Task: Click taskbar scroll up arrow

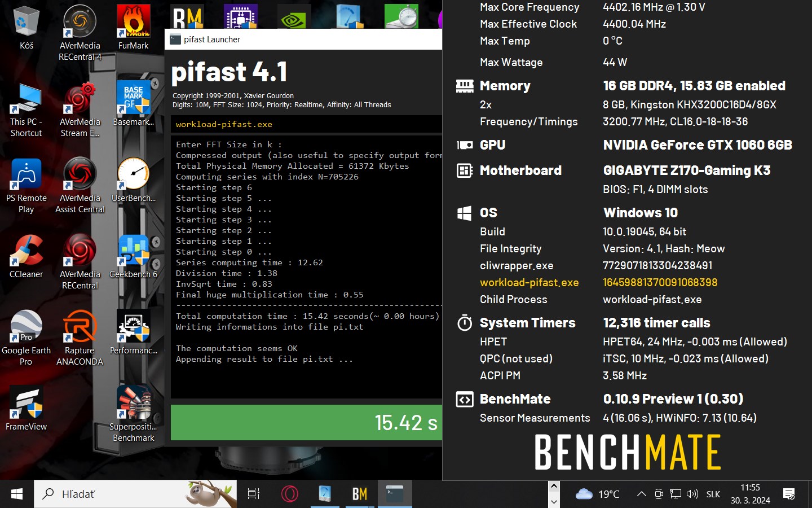Action: pyautogui.click(x=554, y=486)
